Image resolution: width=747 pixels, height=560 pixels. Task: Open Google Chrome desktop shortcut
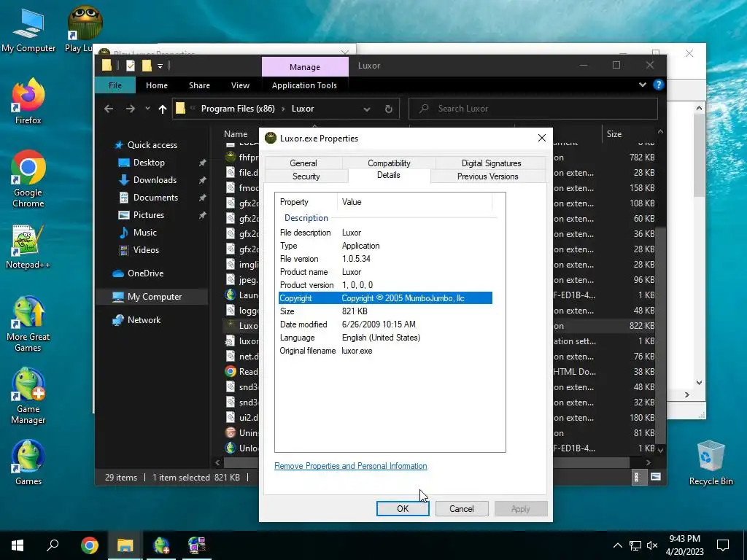28,179
